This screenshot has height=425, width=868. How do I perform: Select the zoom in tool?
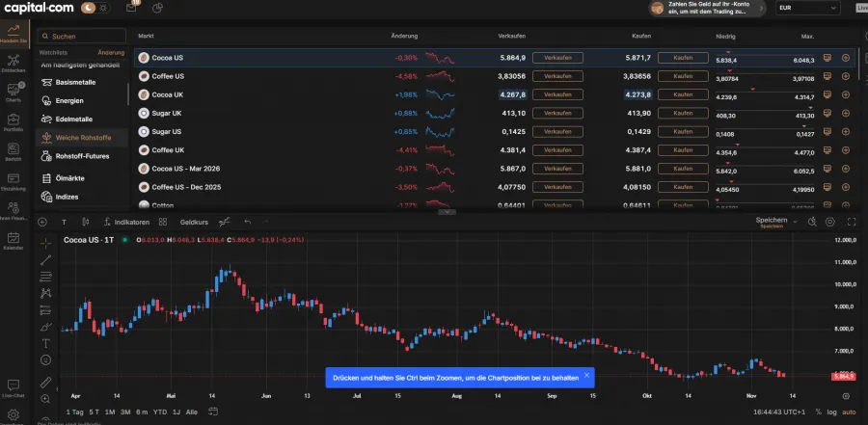[46, 398]
